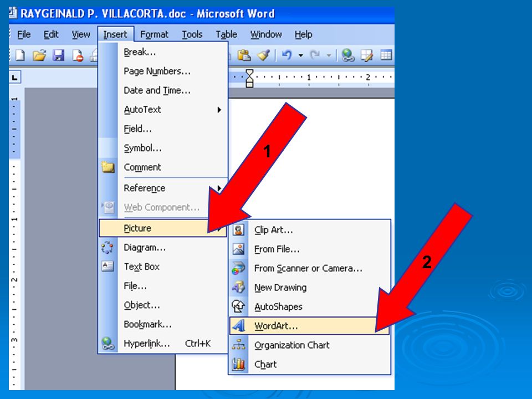532x399 pixels.
Task: Click the Tables and Borders toolbar icon
Action: tap(367, 55)
